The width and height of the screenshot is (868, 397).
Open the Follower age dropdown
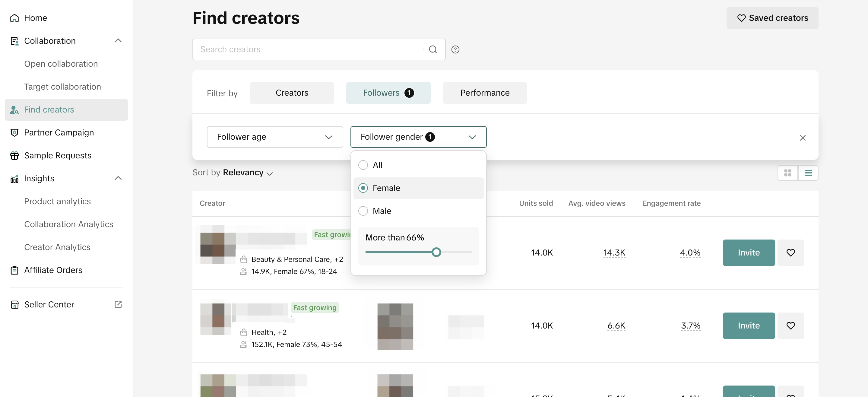[x=275, y=137]
